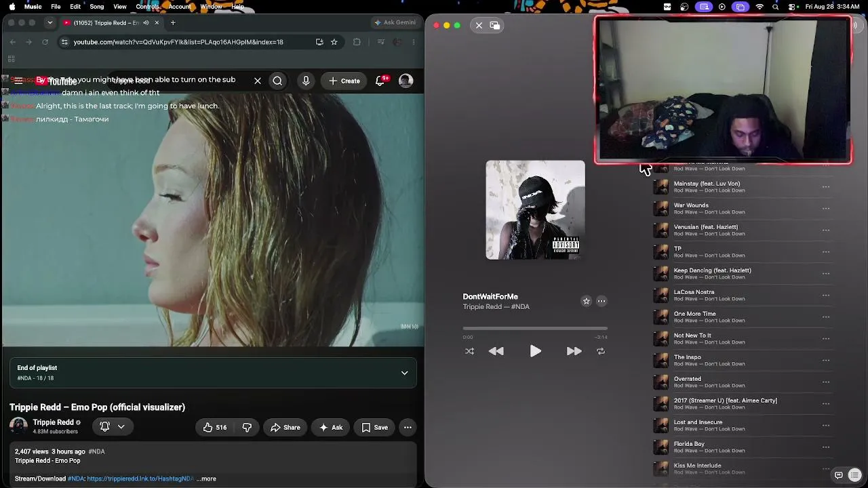Open YouTube guide hamburger menu
868x488 pixels.
point(18,81)
